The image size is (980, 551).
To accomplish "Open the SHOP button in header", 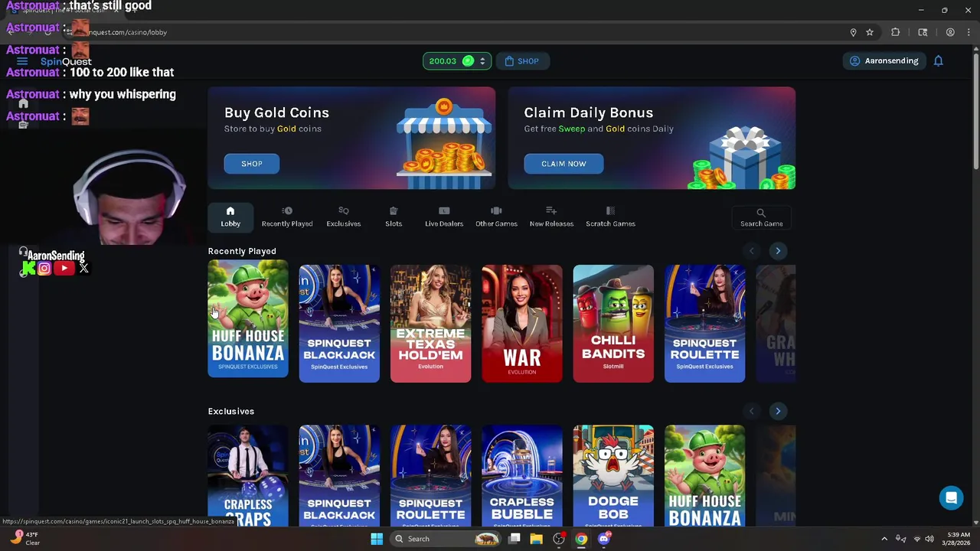I will click(522, 61).
